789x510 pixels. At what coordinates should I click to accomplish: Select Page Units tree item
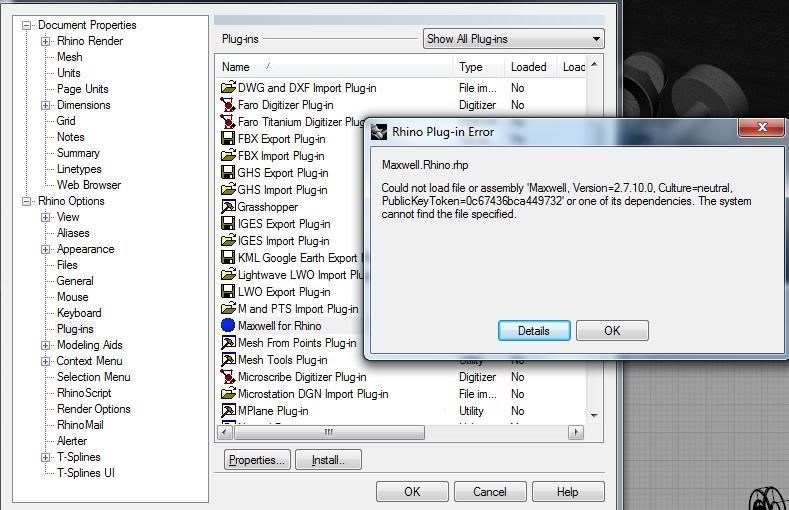pos(83,89)
